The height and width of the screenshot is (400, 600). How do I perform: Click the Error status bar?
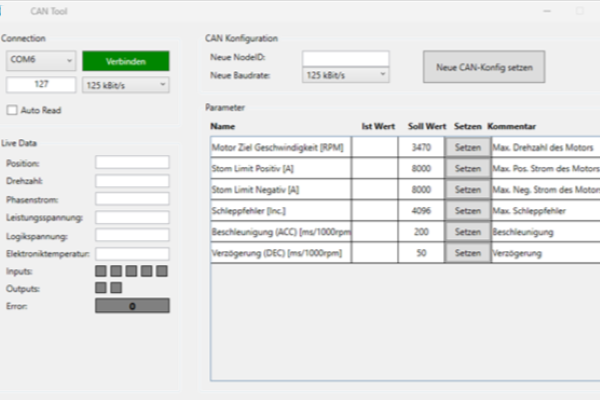pyautogui.click(x=132, y=306)
